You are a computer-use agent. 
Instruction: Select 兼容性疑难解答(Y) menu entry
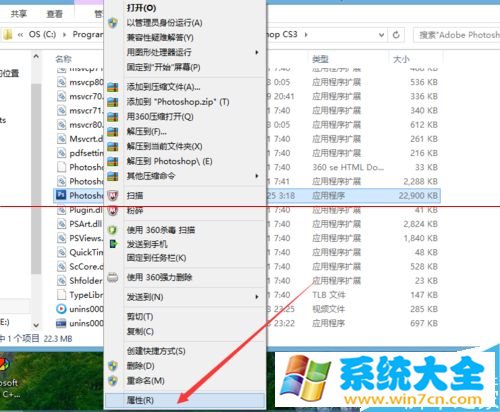tap(160, 37)
